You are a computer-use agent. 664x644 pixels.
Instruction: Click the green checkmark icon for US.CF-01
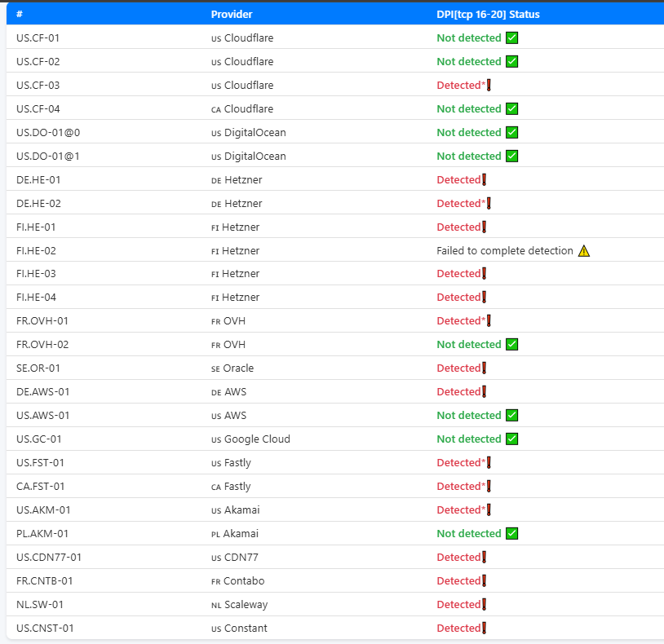coord(511,38)
